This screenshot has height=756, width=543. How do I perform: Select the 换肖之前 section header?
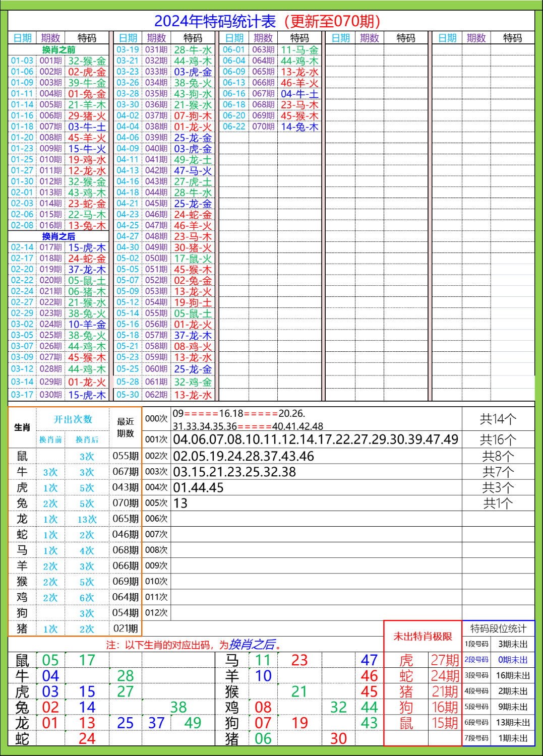(x=58, y=50)
